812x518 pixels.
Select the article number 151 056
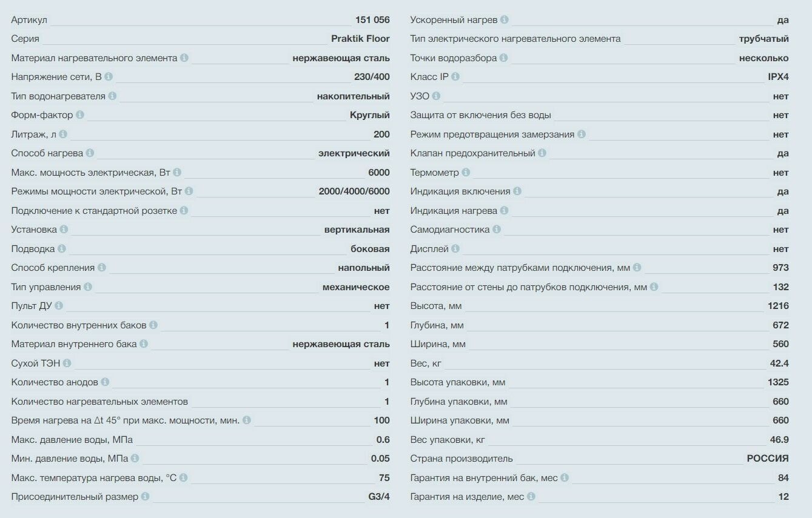(372, 20)
